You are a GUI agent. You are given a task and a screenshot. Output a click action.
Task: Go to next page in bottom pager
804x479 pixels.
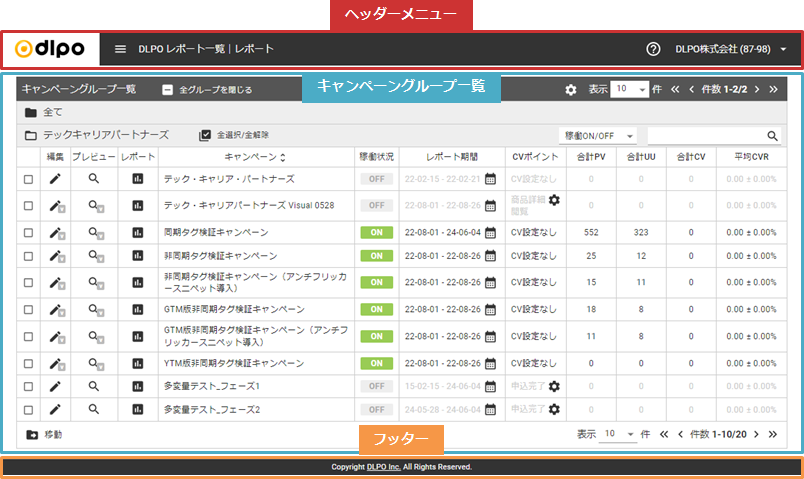tap(756, 434)
